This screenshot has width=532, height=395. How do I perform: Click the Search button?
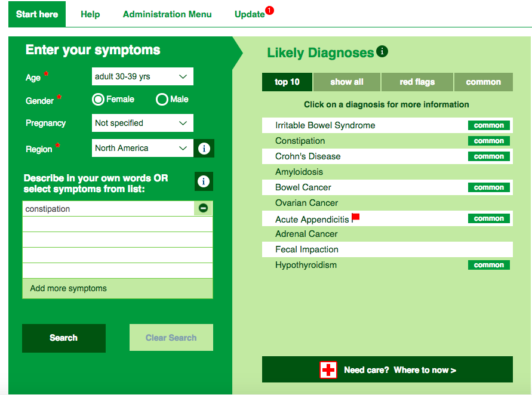(63, 338)
